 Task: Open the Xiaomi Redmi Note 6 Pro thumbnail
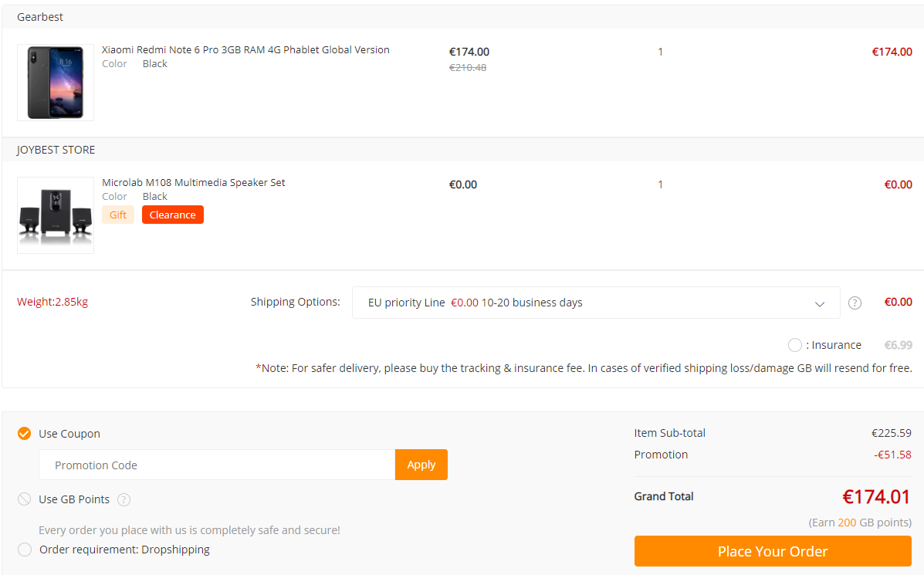[56, 83]
